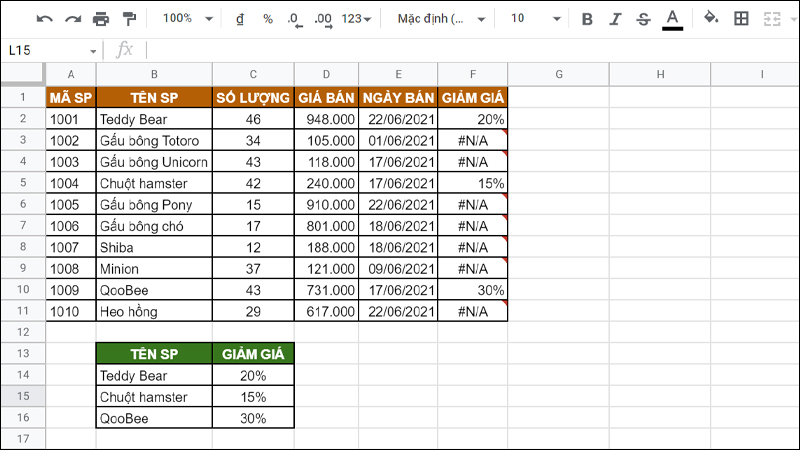Select column D header

(x=327, y=74)
